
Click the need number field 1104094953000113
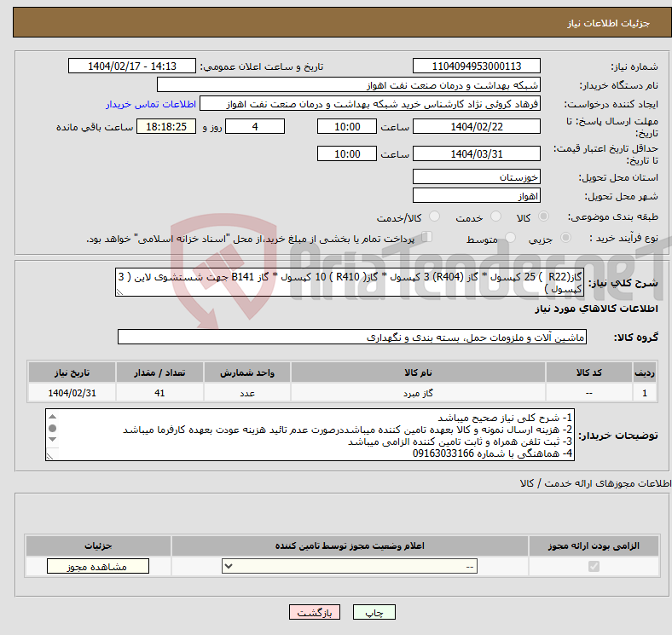pyautogui.click(x=477, y=66)
